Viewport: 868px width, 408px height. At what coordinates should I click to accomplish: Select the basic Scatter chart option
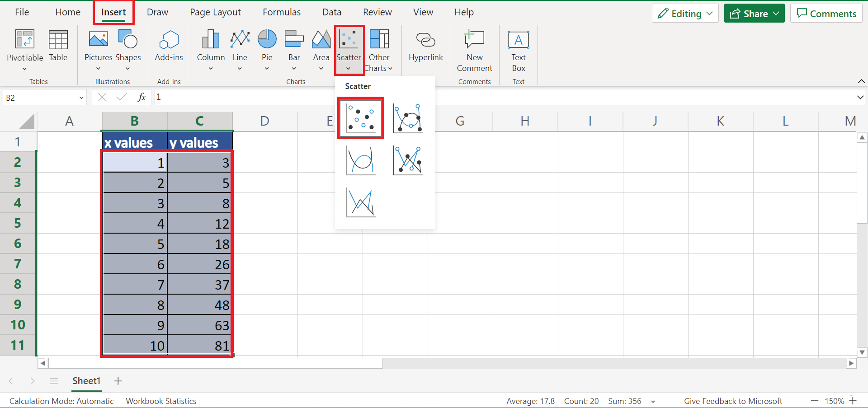[x=360, y=118]
